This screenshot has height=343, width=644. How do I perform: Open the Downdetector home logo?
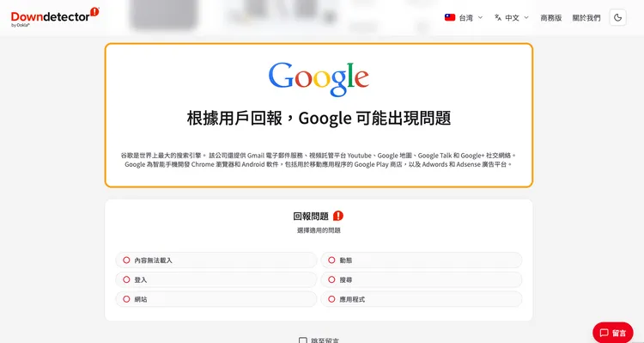coord(55,17)
